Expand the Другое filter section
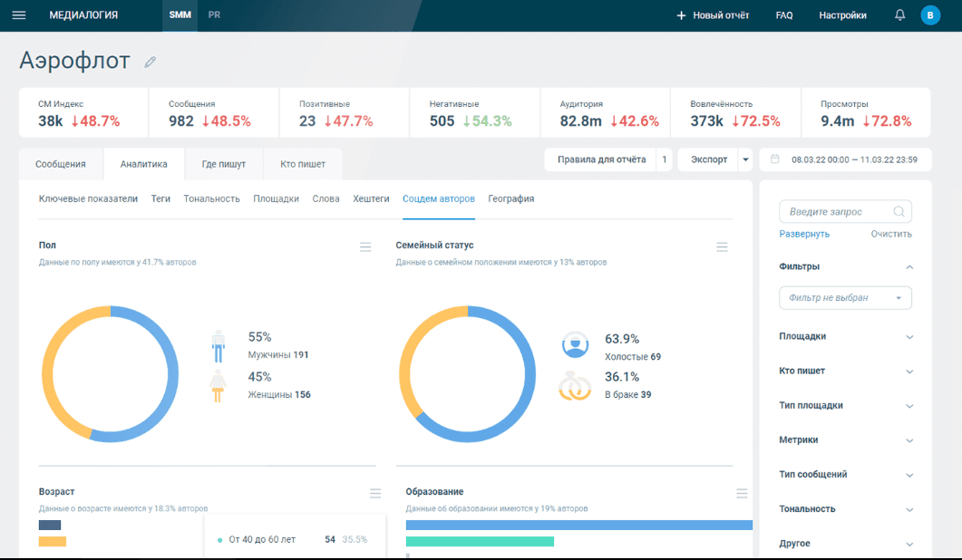Viewport: 962px width, 560px height. click(909, 544)
